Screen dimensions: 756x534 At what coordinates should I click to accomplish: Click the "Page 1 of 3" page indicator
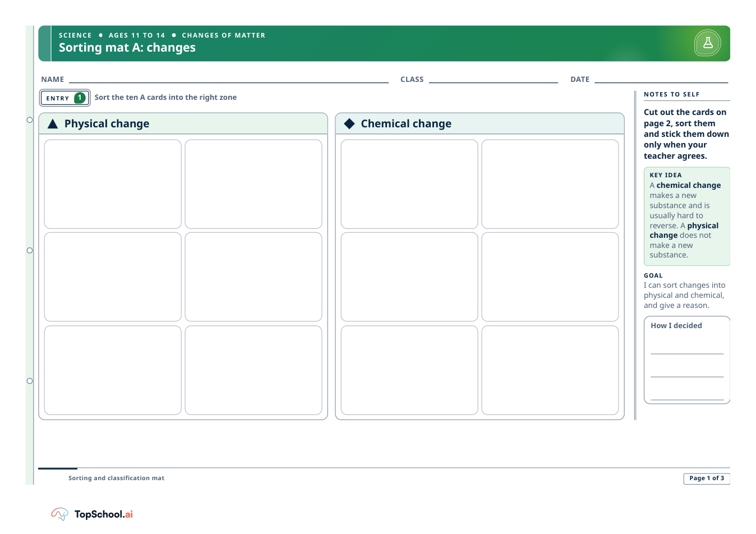click(x=707, y=478)
